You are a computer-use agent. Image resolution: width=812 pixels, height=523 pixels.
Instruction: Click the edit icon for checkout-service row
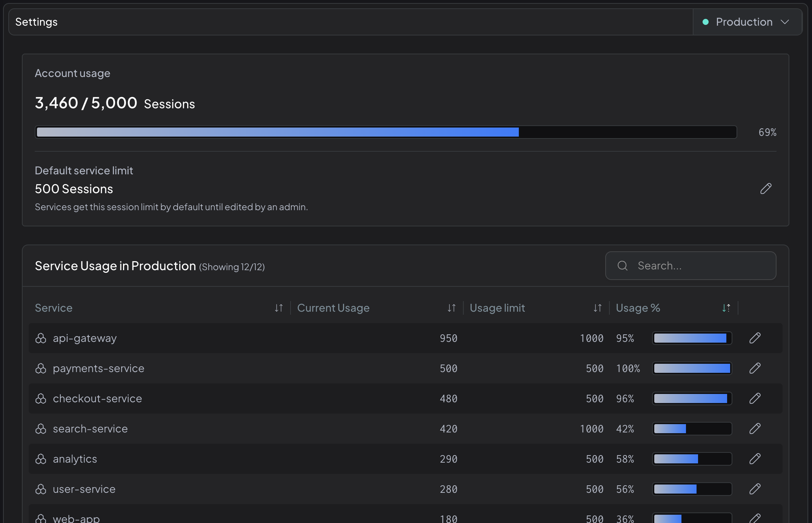pos(755,398)
